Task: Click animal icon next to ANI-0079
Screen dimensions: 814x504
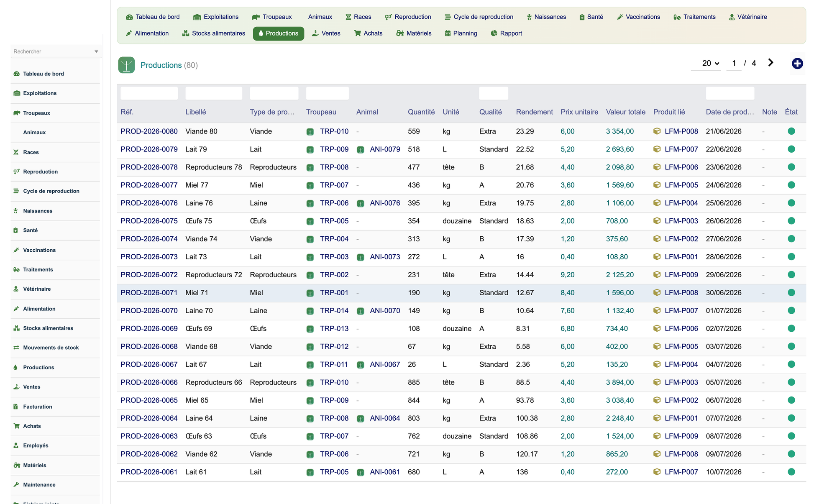Action: [360, 150]
